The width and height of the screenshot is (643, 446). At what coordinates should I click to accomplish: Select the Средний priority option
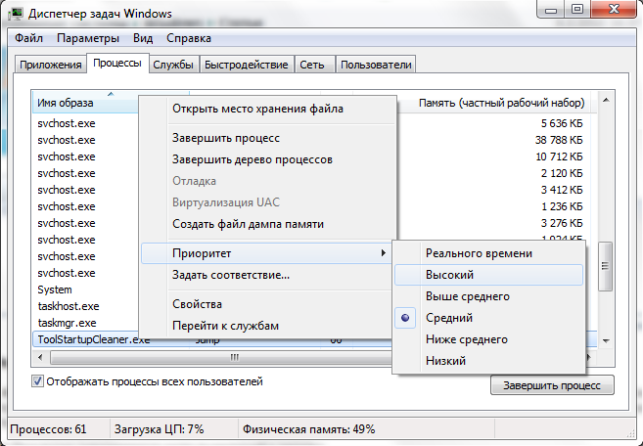488,318
